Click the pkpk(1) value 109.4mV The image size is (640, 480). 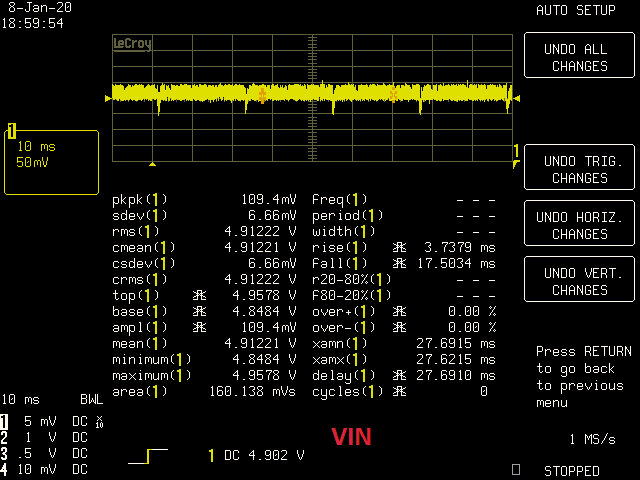(x=269, y=199)
